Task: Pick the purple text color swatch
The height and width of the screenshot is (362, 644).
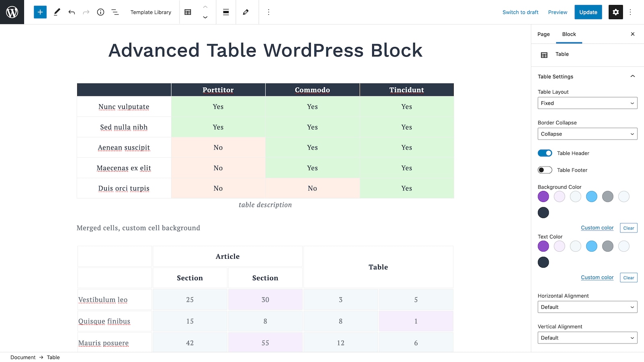Action: point(543,246)
